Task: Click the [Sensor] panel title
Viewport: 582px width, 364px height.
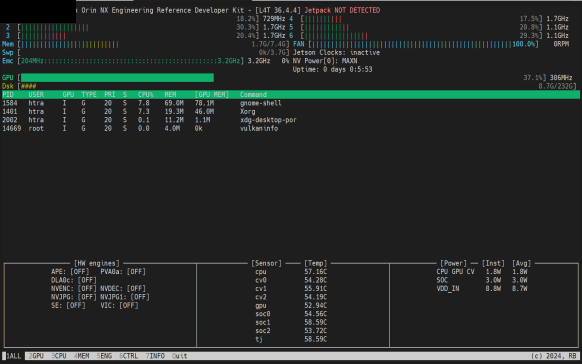Action: 267,263
